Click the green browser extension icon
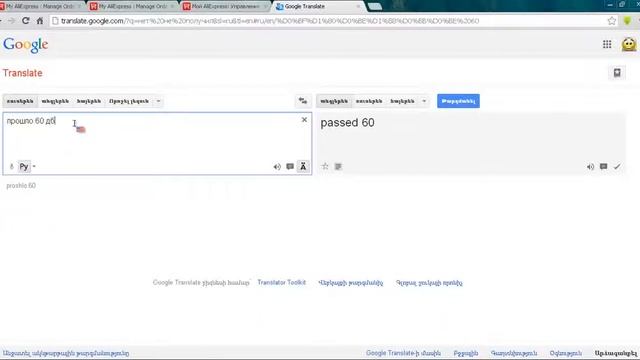This screenshot has height=360, width=640. pyautogui.click(x=627, y=21)
